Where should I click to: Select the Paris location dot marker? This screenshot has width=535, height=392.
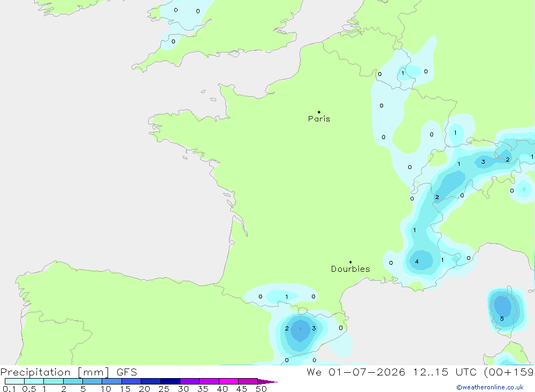coord(319,112)
